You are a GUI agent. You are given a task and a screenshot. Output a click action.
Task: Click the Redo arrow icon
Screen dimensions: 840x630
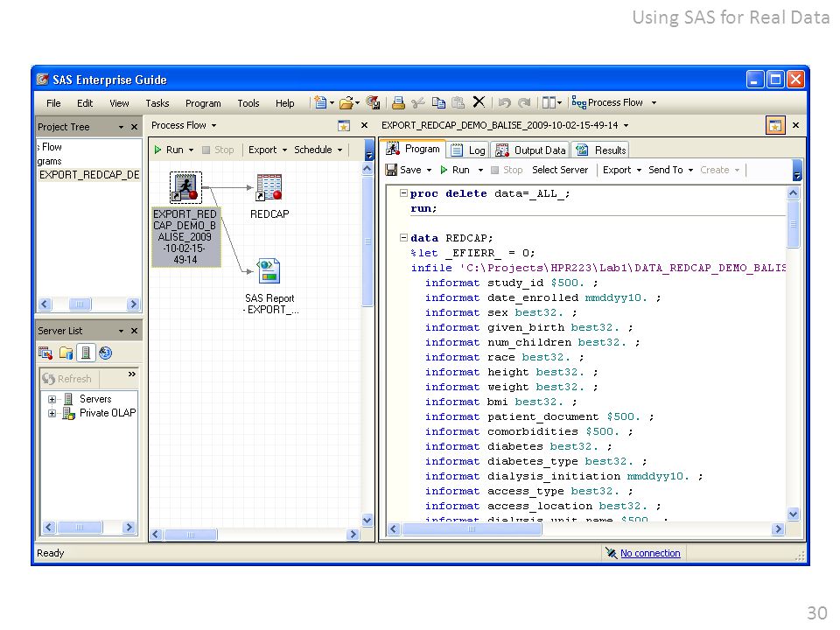coord(524,102)
